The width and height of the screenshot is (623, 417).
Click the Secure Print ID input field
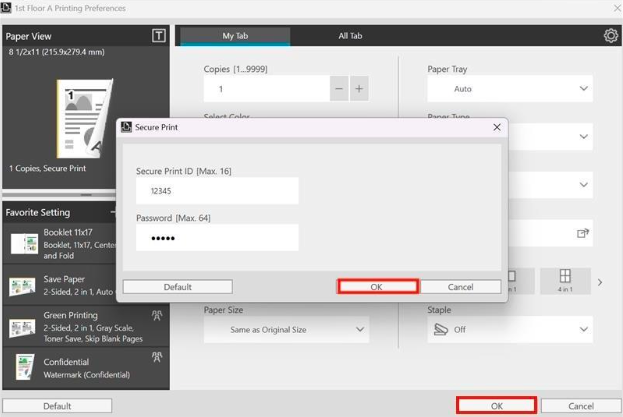coord(217,191)
